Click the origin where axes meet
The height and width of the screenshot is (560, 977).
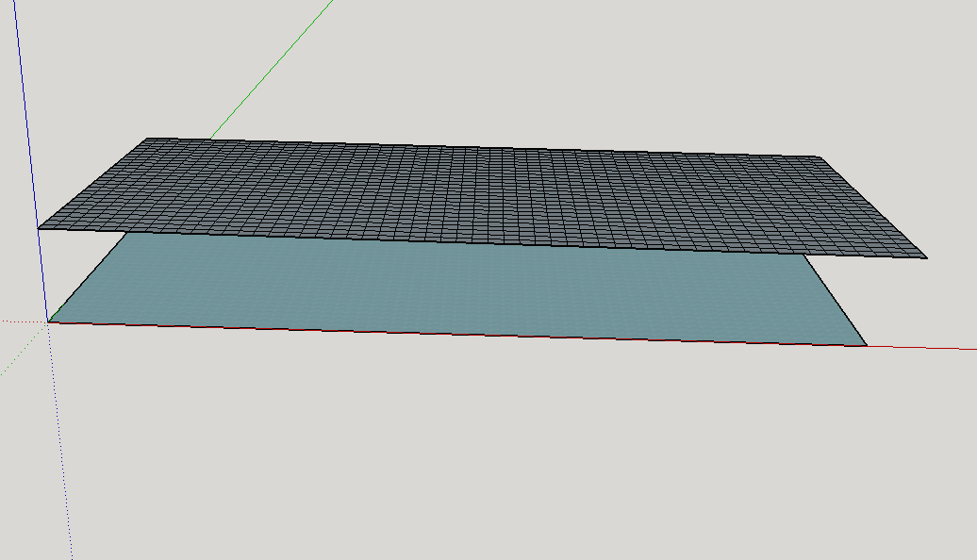pos(48,322)
